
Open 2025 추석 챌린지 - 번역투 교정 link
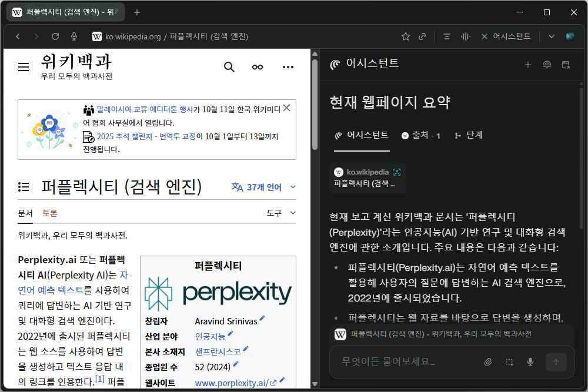pyautogui.click(x=146, y=136)
